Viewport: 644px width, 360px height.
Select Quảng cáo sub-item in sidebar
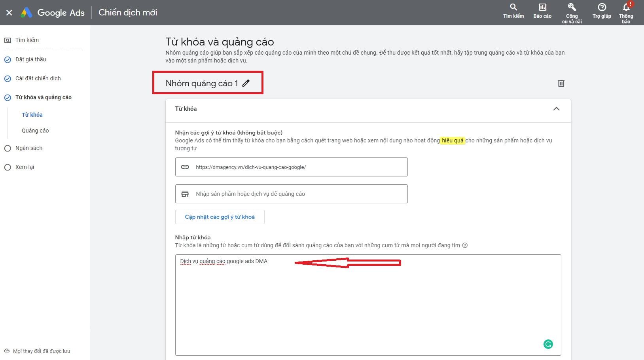coord(35,131)
